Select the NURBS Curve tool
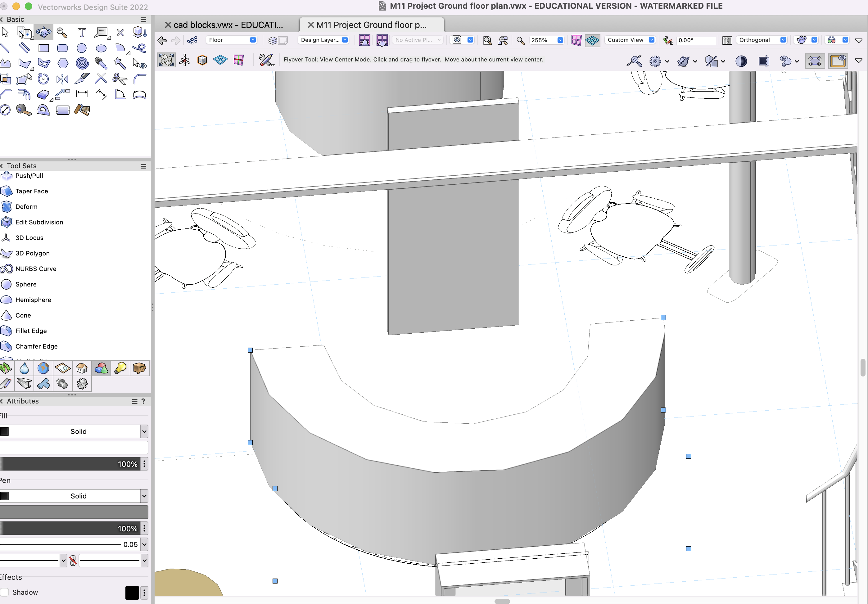The image size is (868, 604). click(x=36, y=268)
